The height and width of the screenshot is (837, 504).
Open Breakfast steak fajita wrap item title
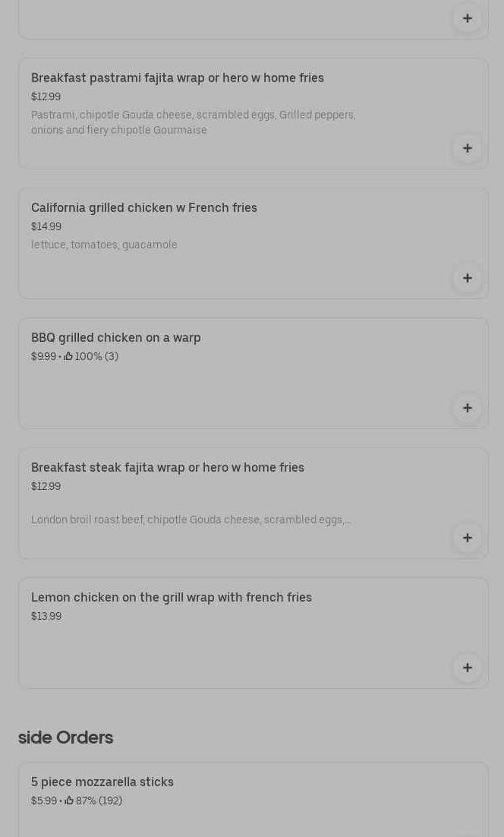(x=167, y=467)
